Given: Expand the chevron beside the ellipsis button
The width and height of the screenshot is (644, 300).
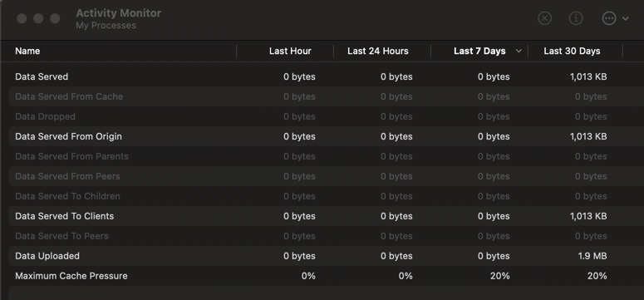Looking at the screenshot, I should point(626,18).
